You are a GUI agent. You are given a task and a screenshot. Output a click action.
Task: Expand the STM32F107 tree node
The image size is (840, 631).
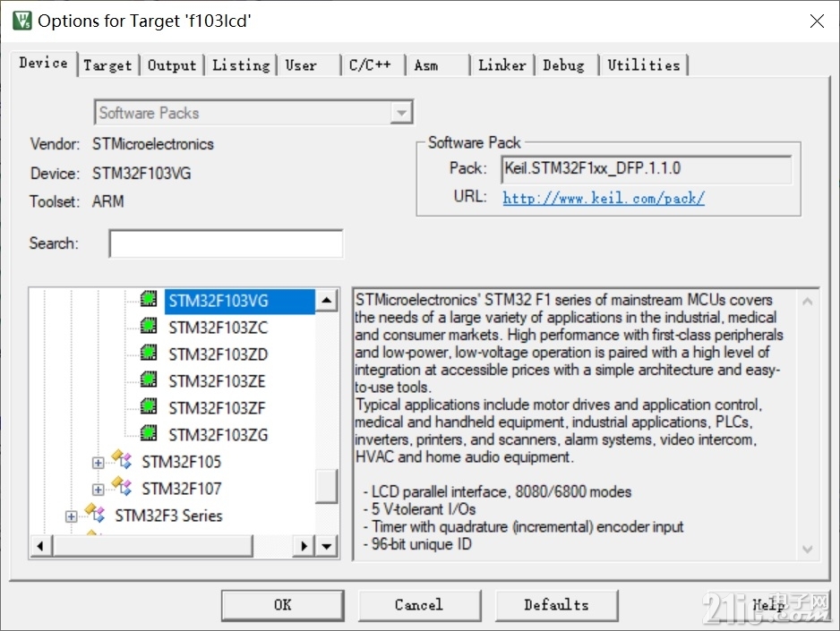coord(98,490)
